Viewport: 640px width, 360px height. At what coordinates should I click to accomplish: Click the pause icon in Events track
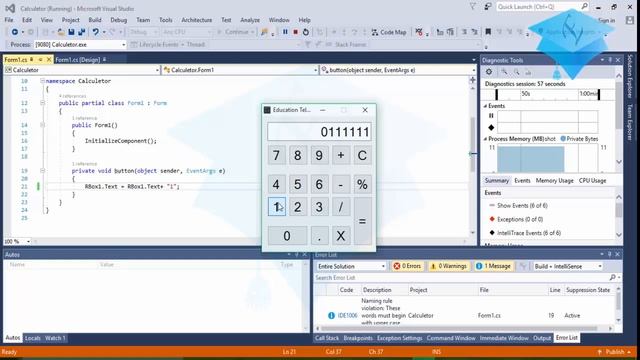491,116
